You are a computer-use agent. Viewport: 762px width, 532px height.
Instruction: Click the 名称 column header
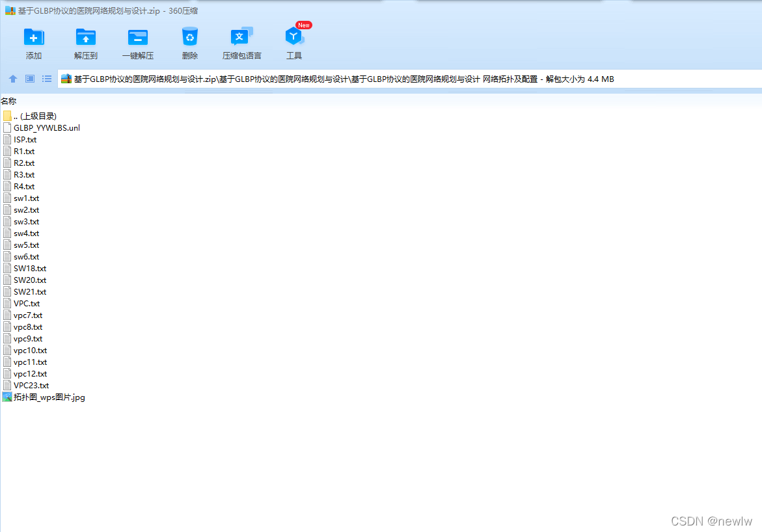click(x=8, y=101)
